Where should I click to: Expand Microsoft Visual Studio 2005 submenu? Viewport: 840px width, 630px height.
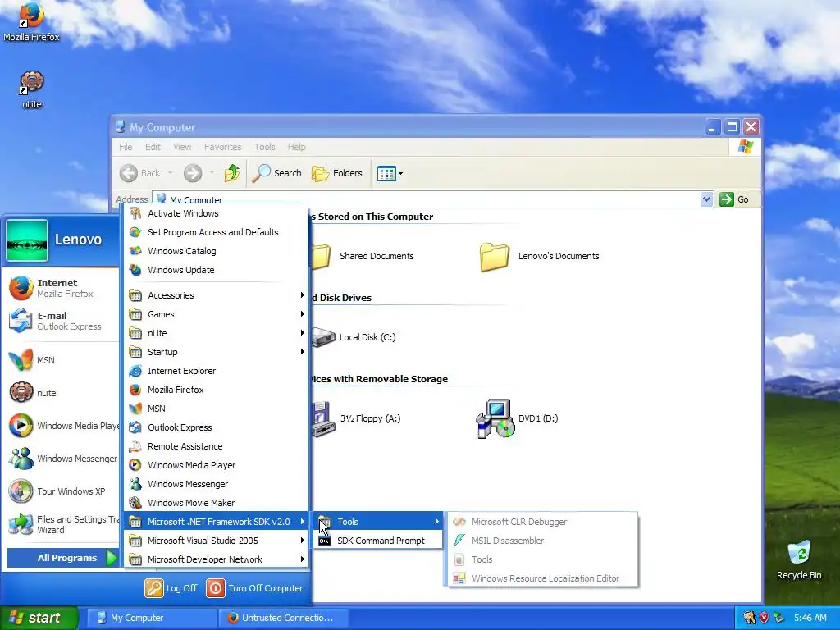pos(216,541)
